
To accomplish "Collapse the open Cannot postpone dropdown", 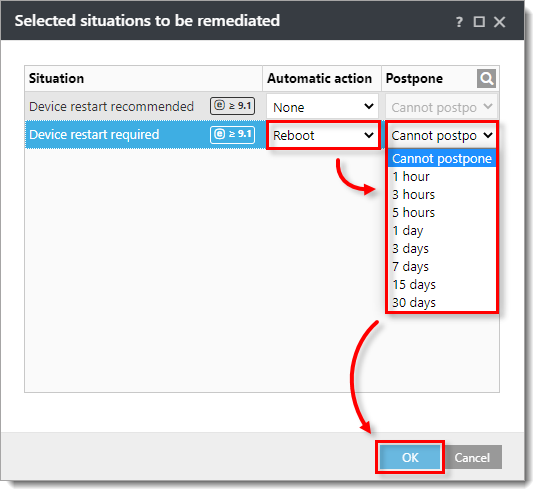I will tap(442, 135).
